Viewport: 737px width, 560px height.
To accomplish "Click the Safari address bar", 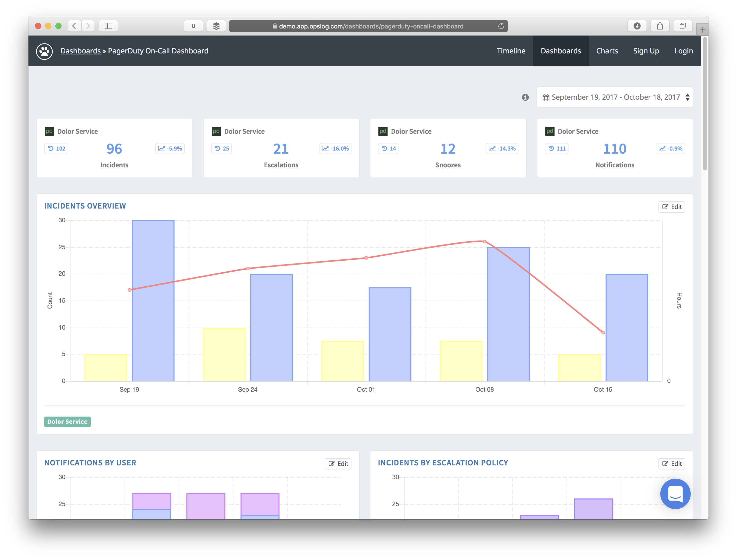I will point(368,26).
